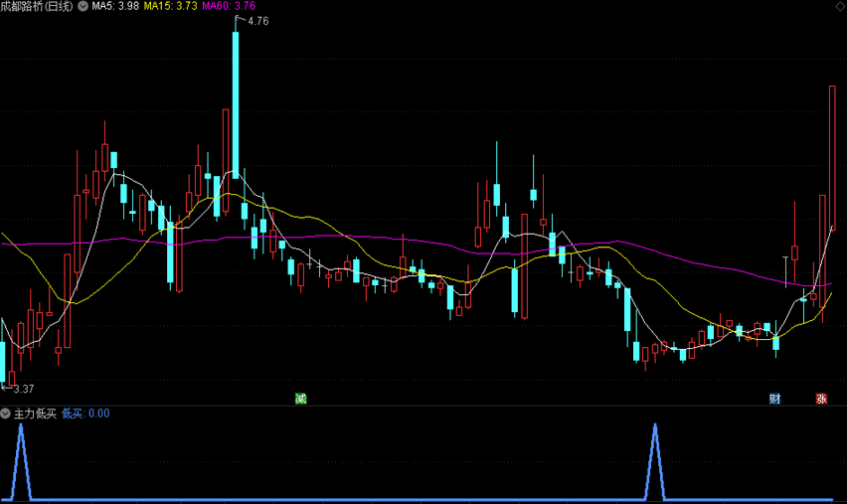Click the tall cyan candle below 4.76

click(x=236, y=105)
